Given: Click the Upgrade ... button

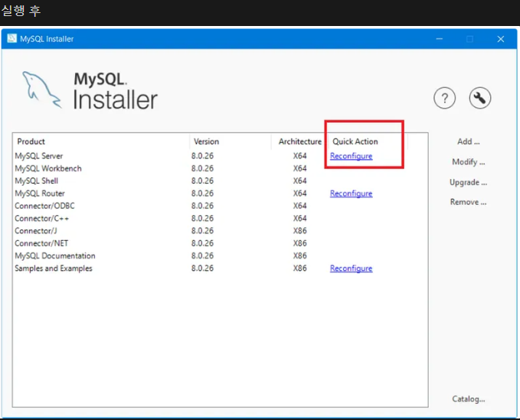Looking at the screenshot, I should tap(468, 182).
